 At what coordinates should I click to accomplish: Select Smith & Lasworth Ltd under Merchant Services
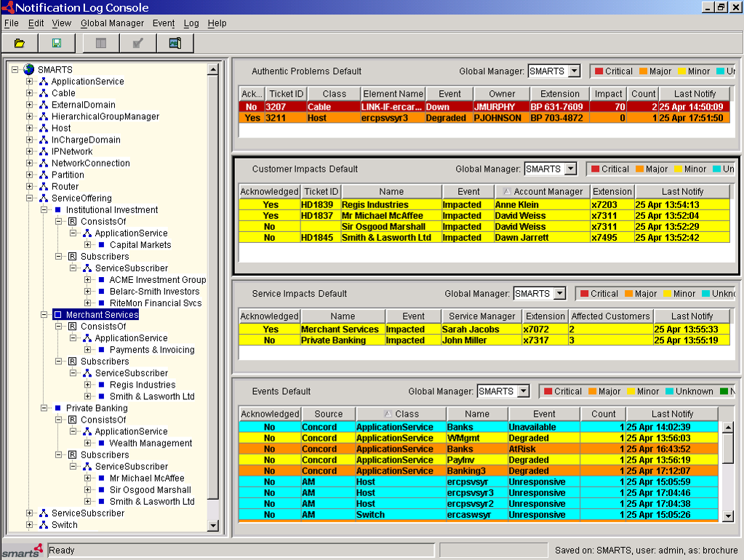click(152, 396)
